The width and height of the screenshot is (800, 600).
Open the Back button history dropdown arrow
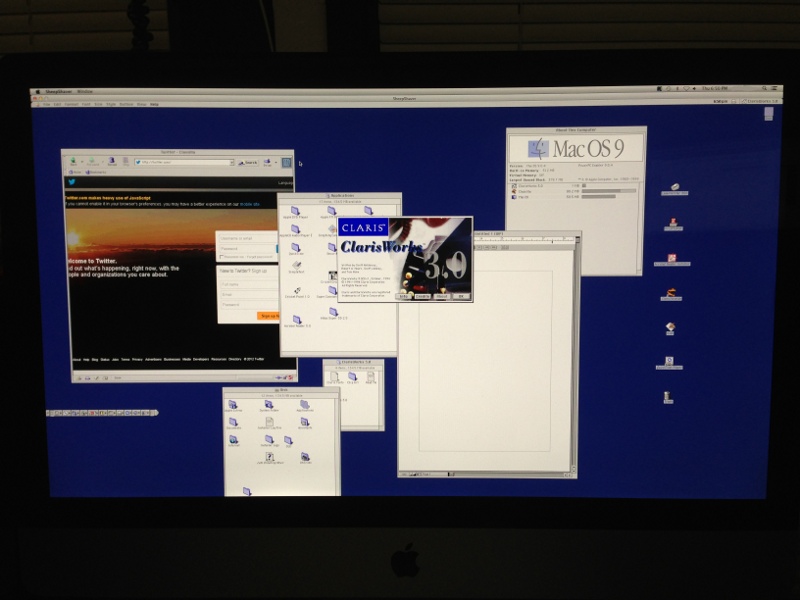pos(82,162)
